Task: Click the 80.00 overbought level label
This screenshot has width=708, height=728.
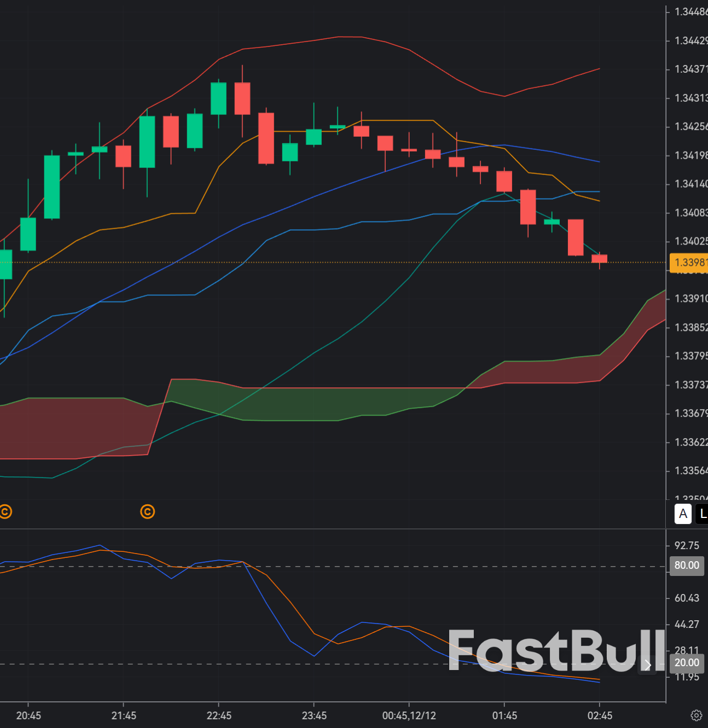Action: [687, 566]
